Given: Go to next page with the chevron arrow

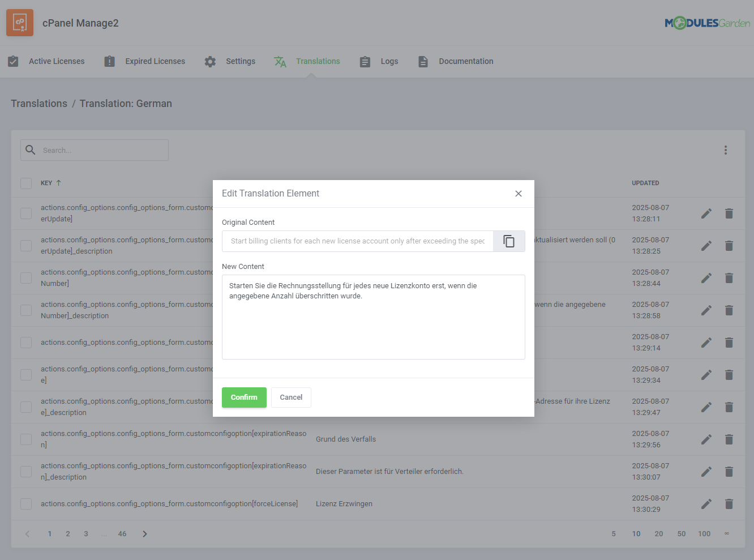Looking at the screenshot, I should pyautogui.click(x=144, y=533).
